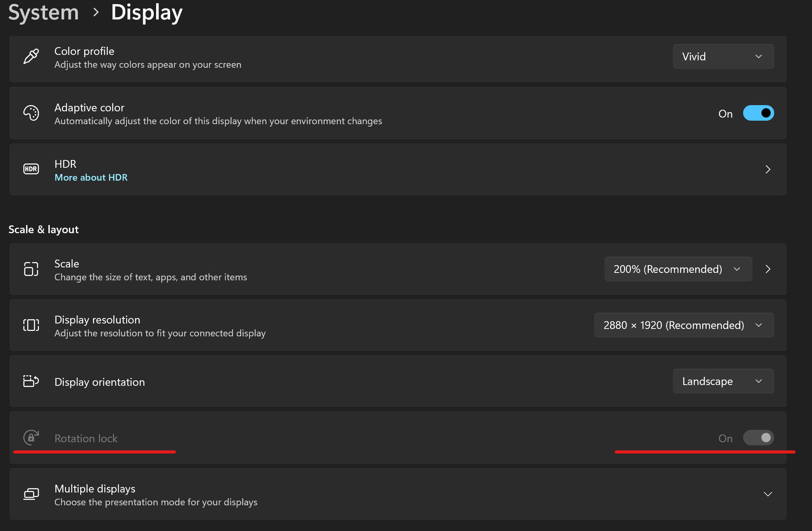Viewport: 812px width, 531px height.
Task: Click the Display breadcrumb title
Action: coord(147,12)
